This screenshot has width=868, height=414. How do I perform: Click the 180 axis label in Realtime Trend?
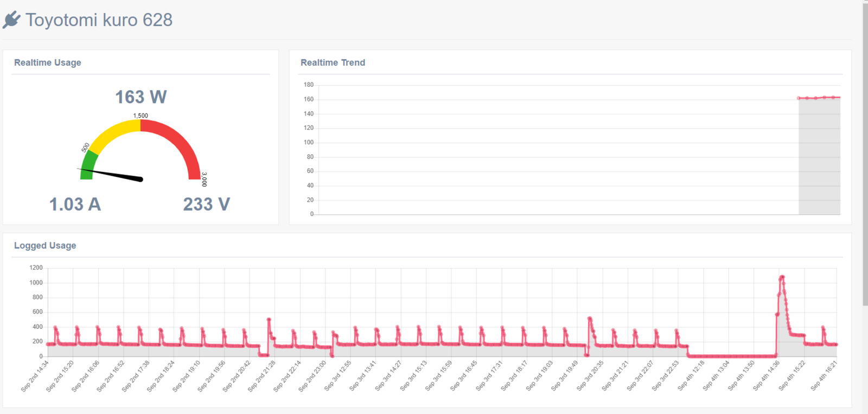point(309,85)
